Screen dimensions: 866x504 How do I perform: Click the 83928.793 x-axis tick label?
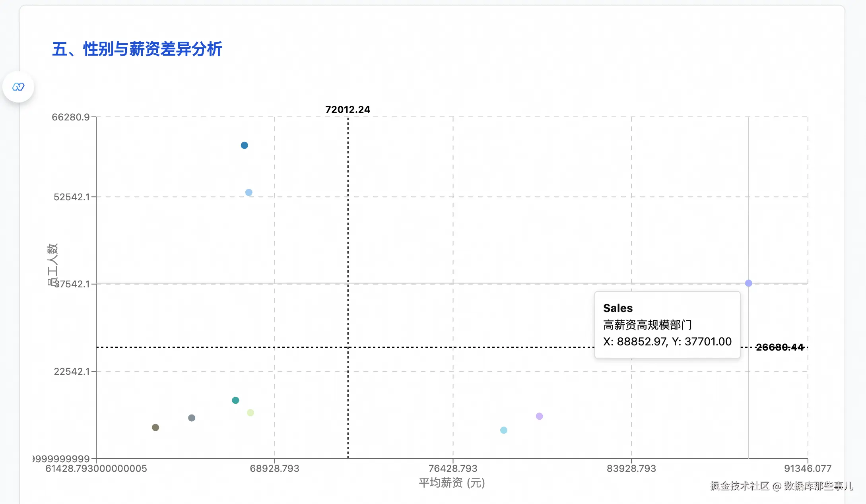631,469
